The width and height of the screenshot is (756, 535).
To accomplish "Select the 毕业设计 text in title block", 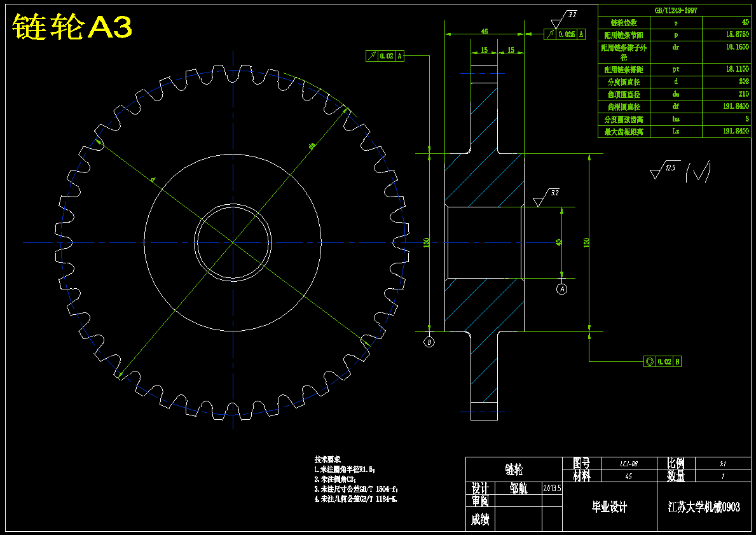I will [x=609, y=507].
